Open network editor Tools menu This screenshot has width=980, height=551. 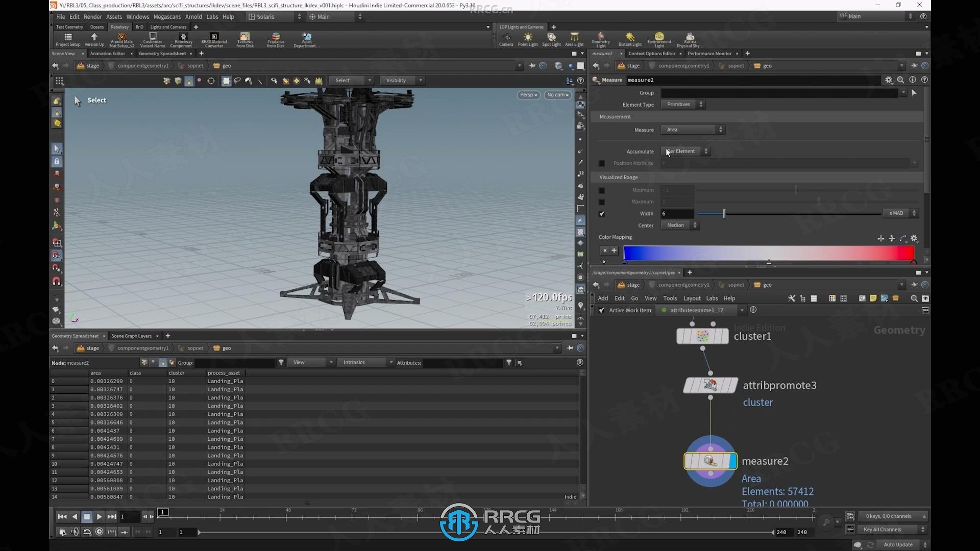coord(670,298)
